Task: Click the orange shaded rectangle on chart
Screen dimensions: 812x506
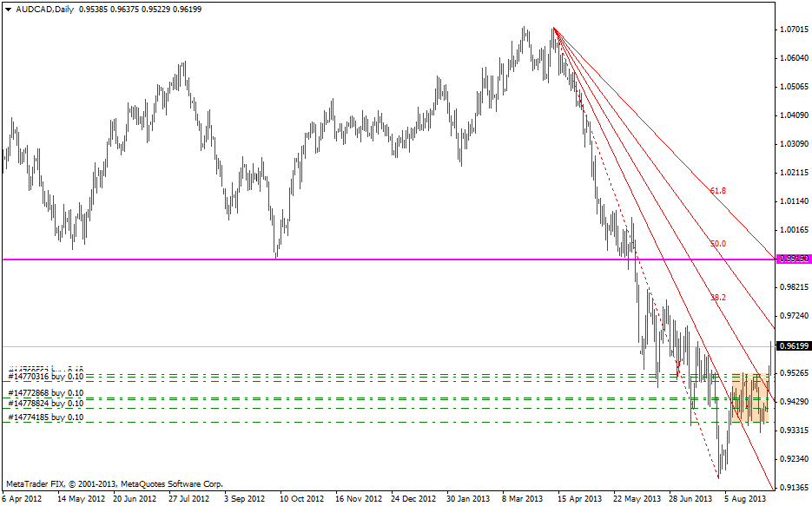Action: tap(750, 398)
